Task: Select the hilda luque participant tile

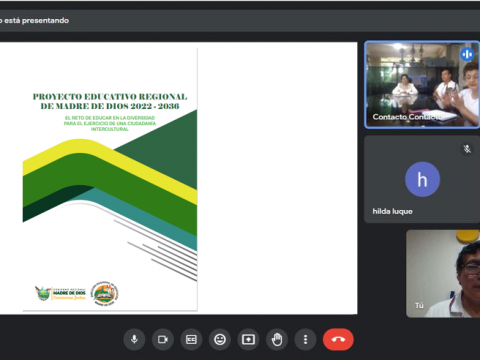Action: (422, 179)
